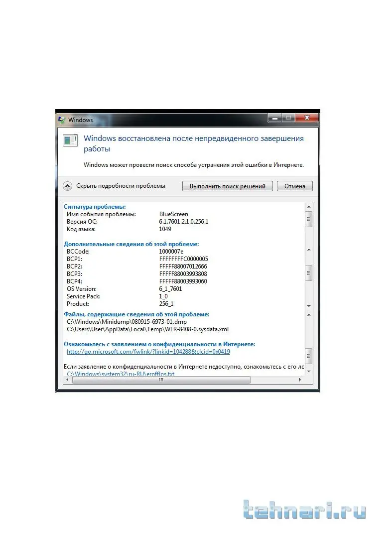Click the "BCP1:" label

pos(74,259)
